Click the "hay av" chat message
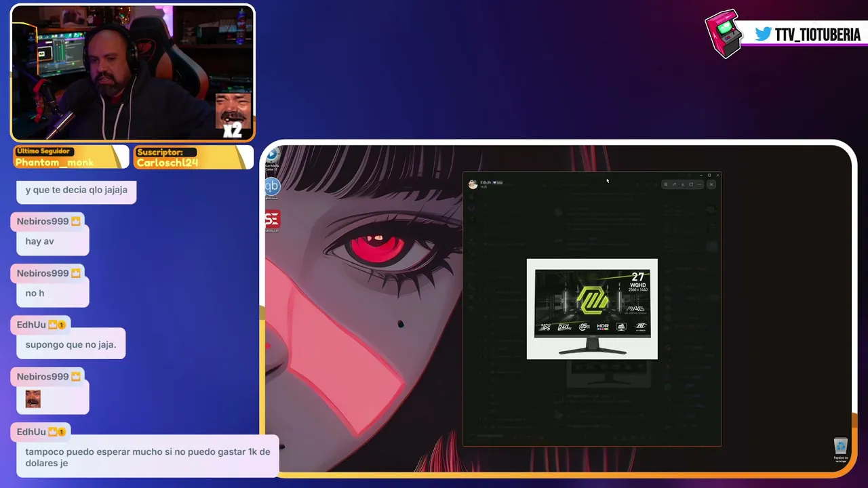 pos(53,242)
